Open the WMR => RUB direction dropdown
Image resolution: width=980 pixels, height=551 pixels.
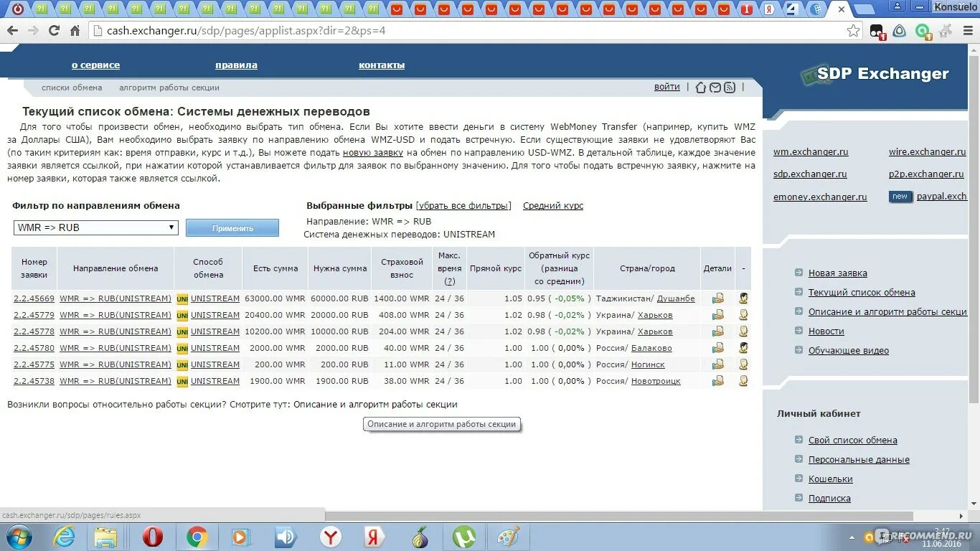click(95, 227)
